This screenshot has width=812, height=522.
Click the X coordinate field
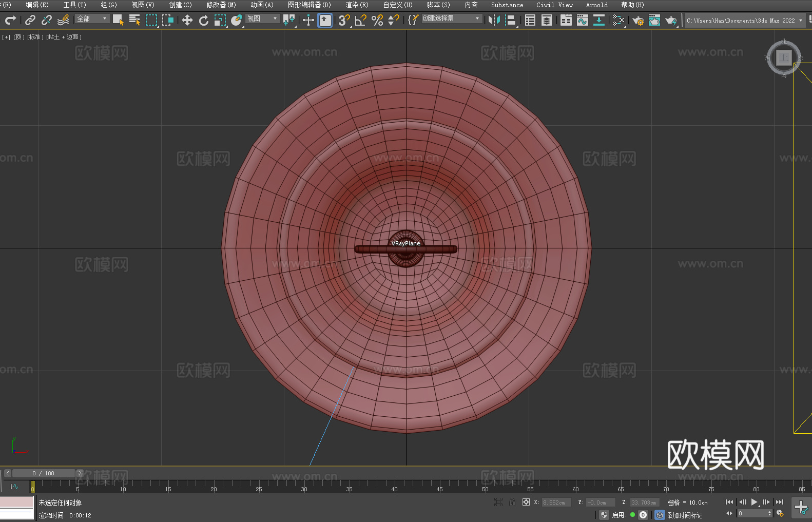pos(556,502)
